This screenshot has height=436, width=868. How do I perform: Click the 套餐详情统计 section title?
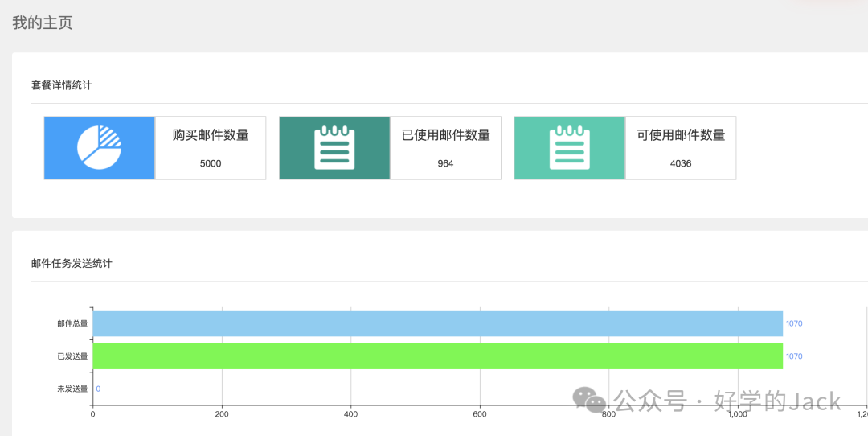pos(61,85)
